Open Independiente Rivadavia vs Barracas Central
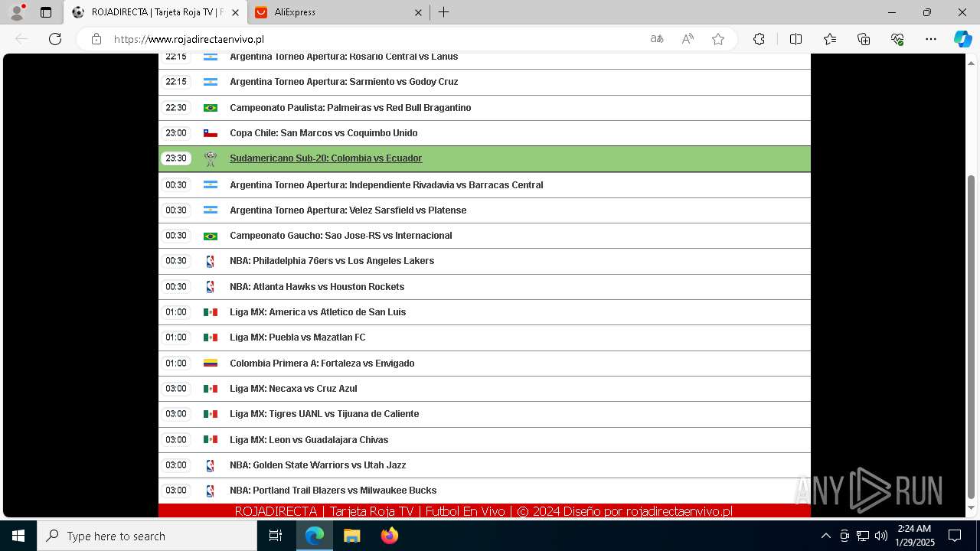Screen dimensions: 980x551 [387, 185]
